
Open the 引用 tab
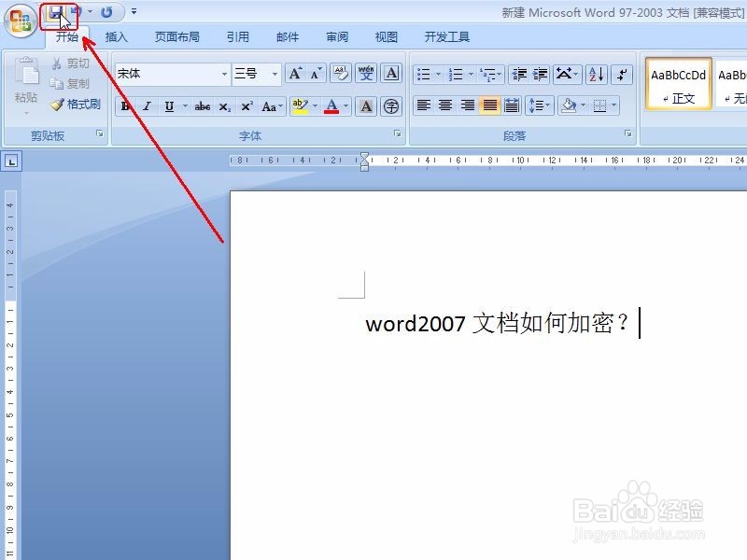238,37
